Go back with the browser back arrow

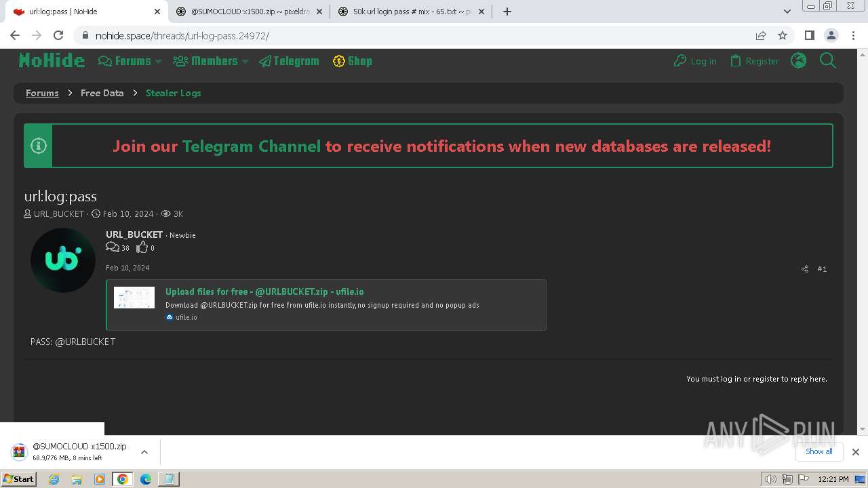pyautogui.click(x=15, y=35)
